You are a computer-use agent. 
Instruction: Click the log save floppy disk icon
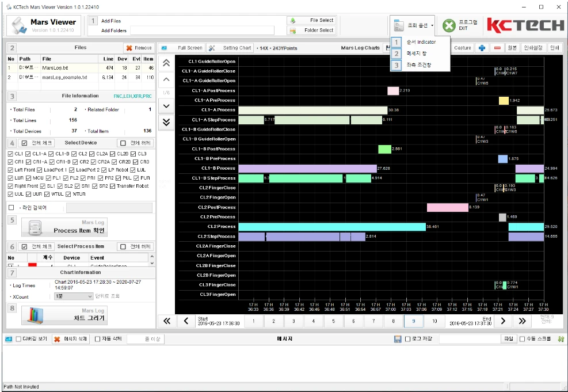(x=398, y=339)
